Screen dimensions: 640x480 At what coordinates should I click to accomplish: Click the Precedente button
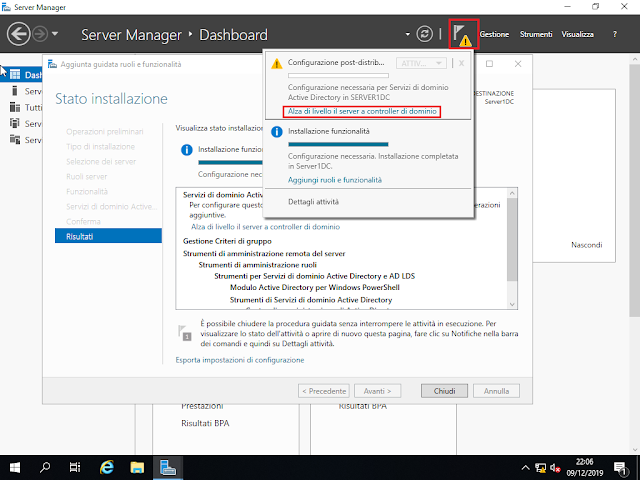[x=324, y=391]
